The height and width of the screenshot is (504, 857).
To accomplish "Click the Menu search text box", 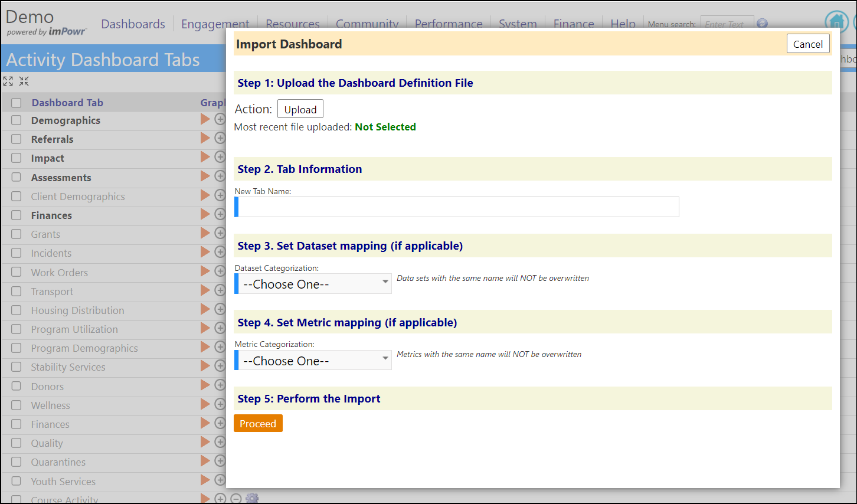I will tap(727, 24).
